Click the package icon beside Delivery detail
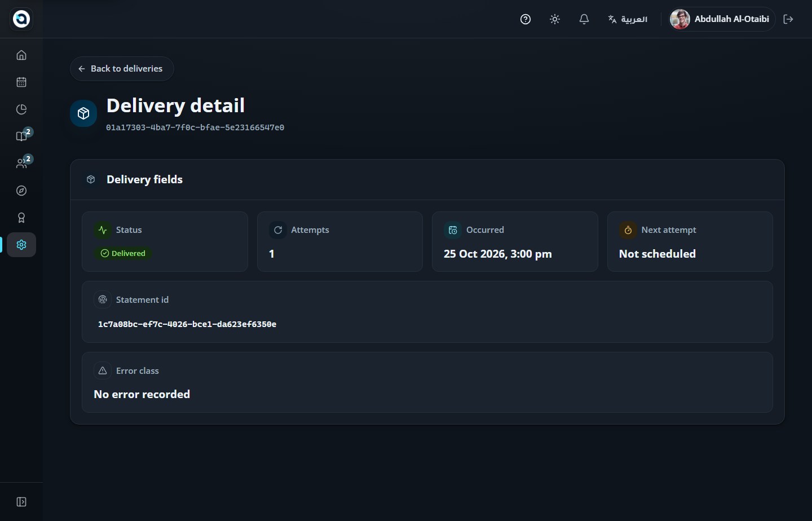The image size is (812, 521). (83, 113)
